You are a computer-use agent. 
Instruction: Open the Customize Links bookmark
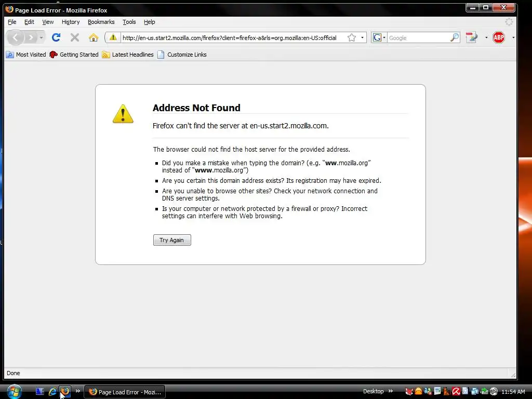[x=182, y=54]
